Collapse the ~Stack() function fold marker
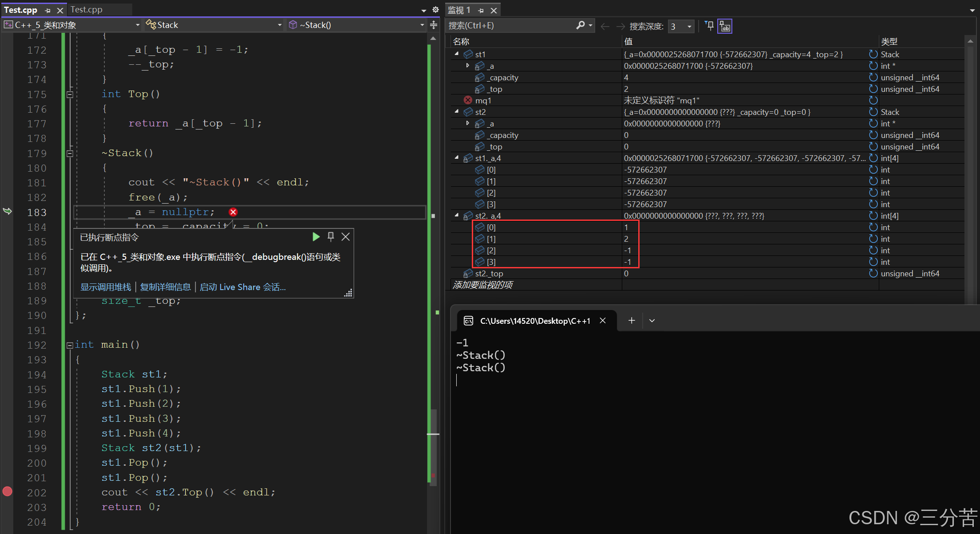This screenshot has height=534, width=980. [x=70, y=153]
